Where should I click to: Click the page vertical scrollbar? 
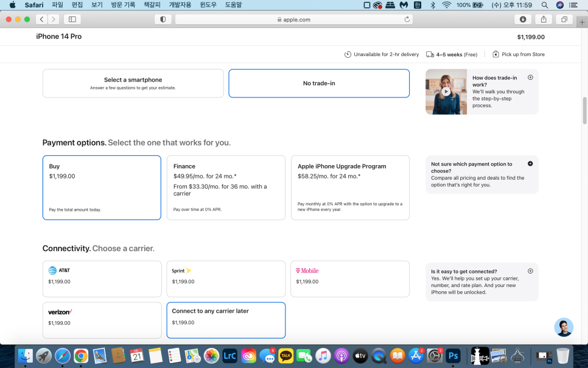(584, 110)
